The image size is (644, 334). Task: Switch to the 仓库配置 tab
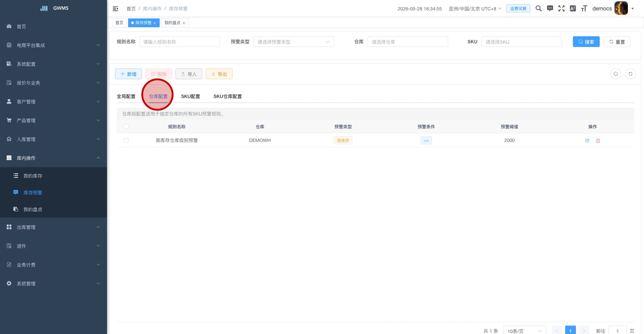point(158,96)
